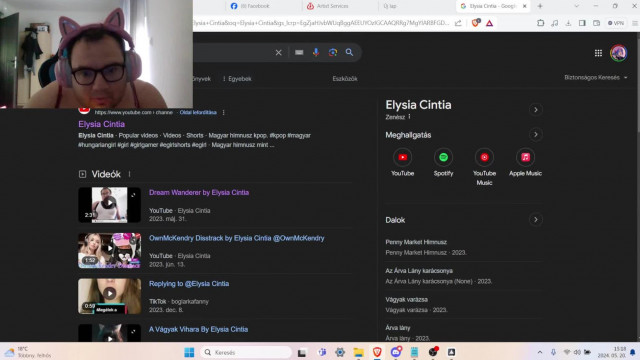Open Apple Music listening link
640x360 pixels.
pos(525,163)
